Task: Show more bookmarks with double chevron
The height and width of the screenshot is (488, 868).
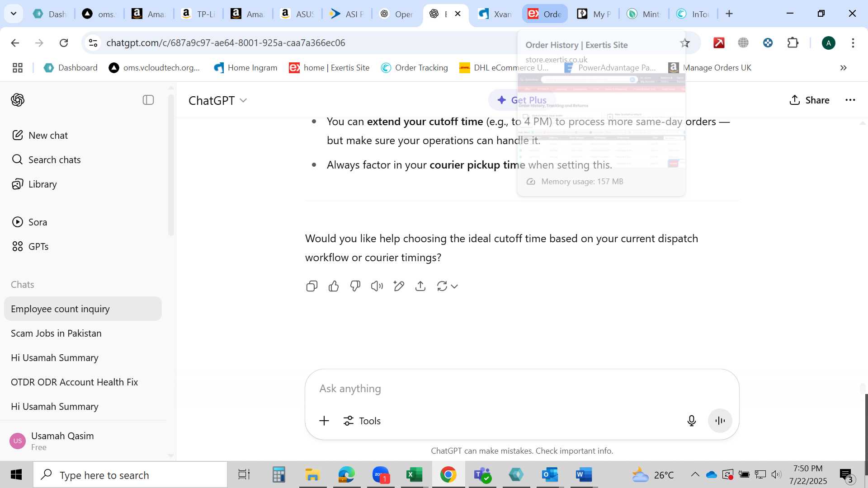Action: coord(843,68)
